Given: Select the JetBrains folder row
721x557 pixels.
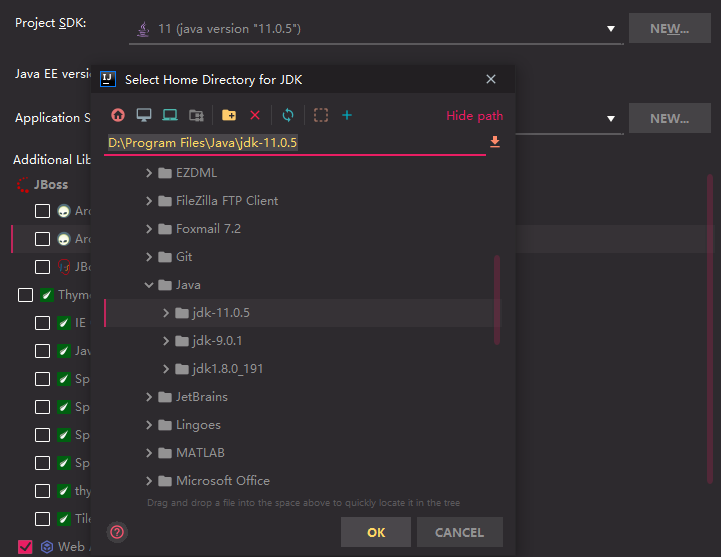Looking at the screenshot, I should (x=302, y=397).
